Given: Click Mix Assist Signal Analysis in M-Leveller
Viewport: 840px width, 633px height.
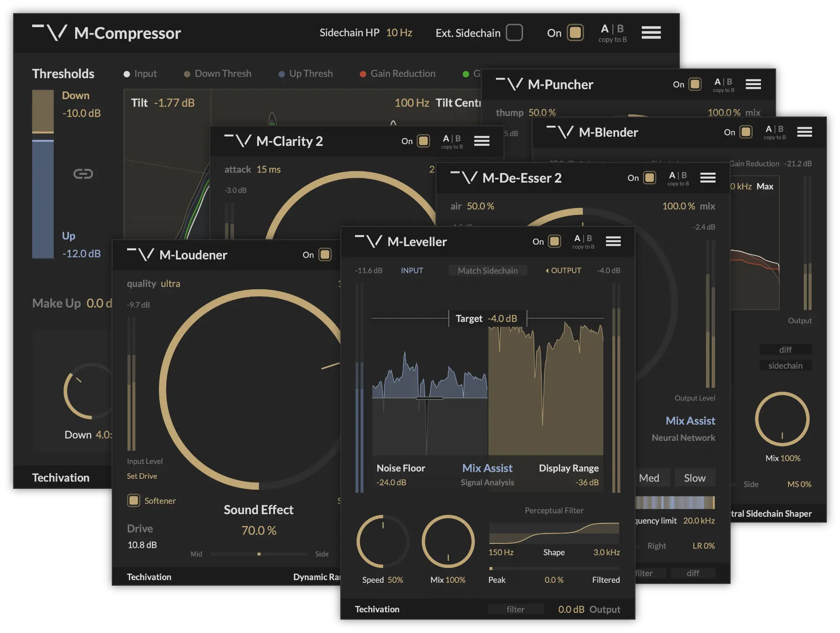Looking at the screenshot, I should (x=487, y=474).
